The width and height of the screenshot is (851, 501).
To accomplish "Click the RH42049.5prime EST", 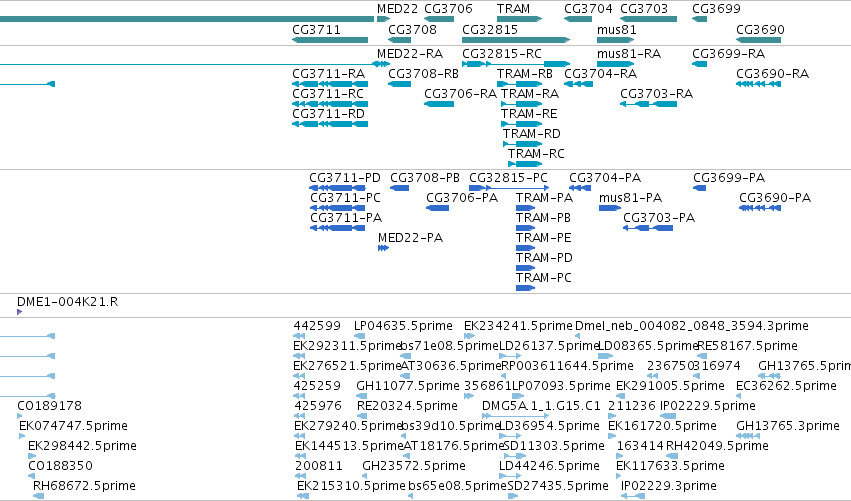I will point(671,456).
